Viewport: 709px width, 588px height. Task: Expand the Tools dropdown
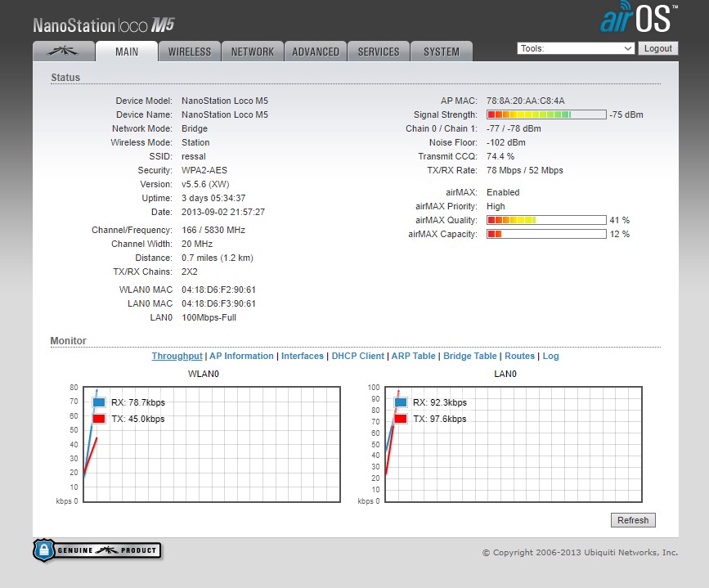click(576, 48)
